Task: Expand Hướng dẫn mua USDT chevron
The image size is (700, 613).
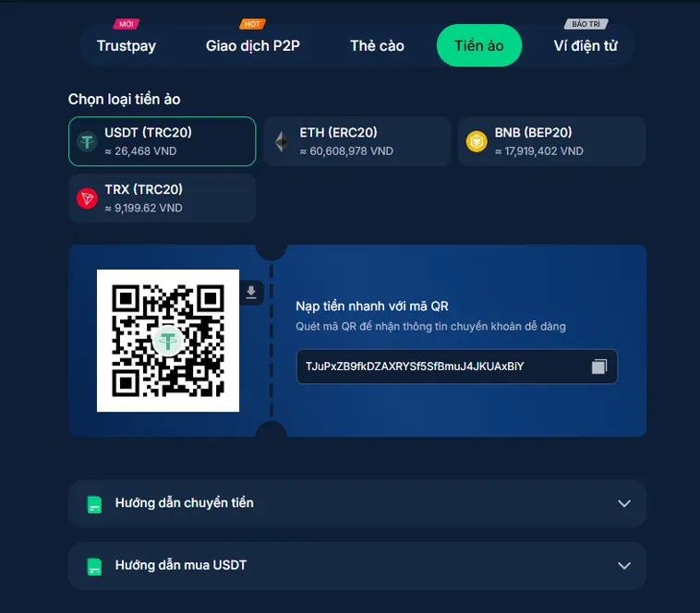Action: [624, 566]
